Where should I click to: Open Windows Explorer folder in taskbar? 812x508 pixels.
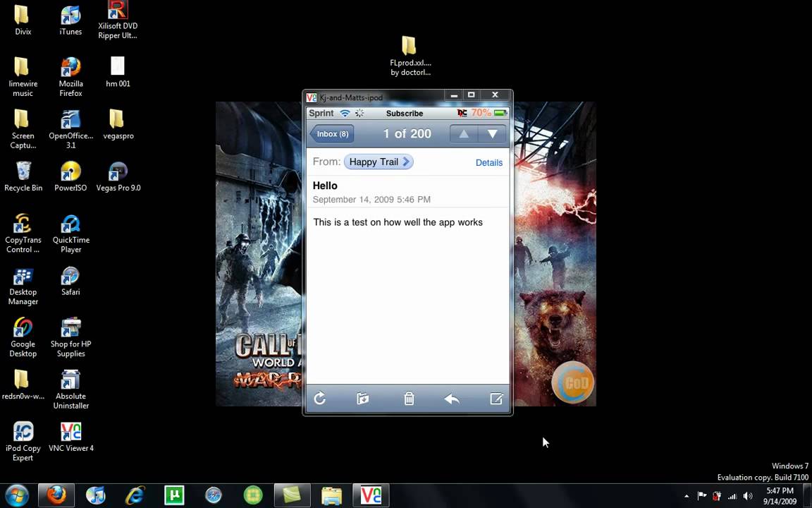click(331, 495)
